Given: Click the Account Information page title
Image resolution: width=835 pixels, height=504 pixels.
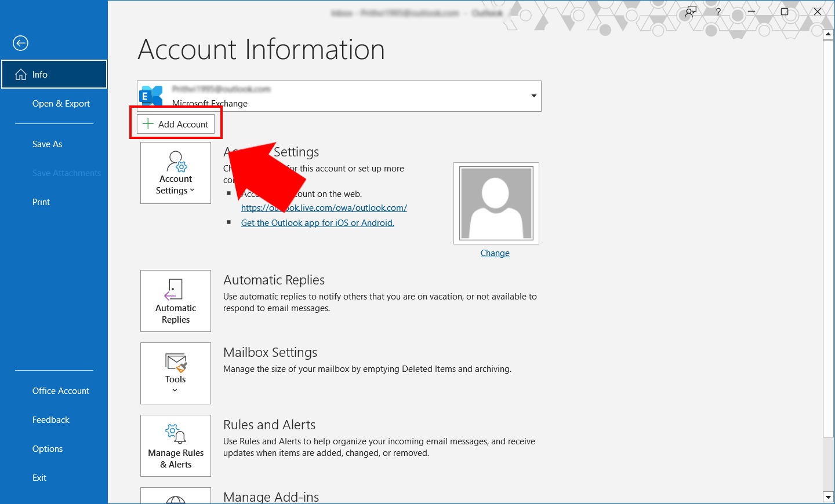Looking at the screenshot, I should coord(261,49).
